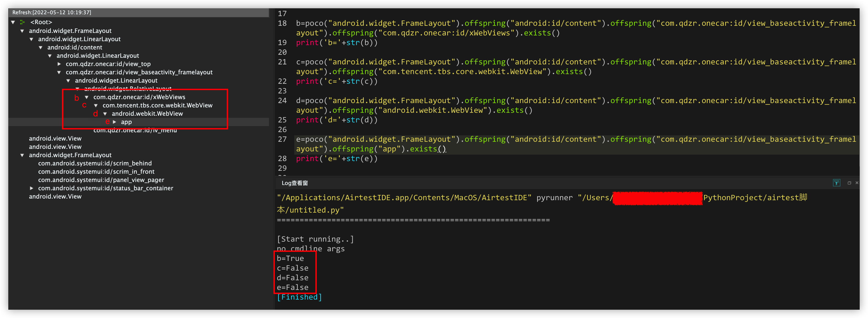Click code line 22 print('c=' statement

(337, 81)
